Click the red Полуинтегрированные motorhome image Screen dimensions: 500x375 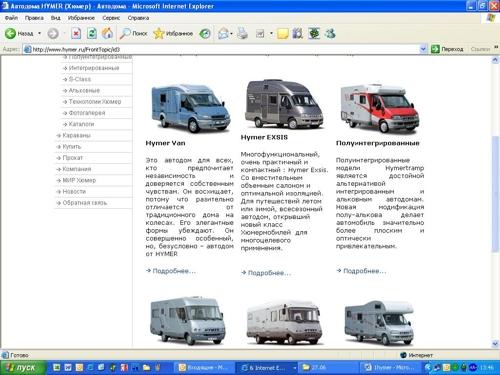click(379, 109)
